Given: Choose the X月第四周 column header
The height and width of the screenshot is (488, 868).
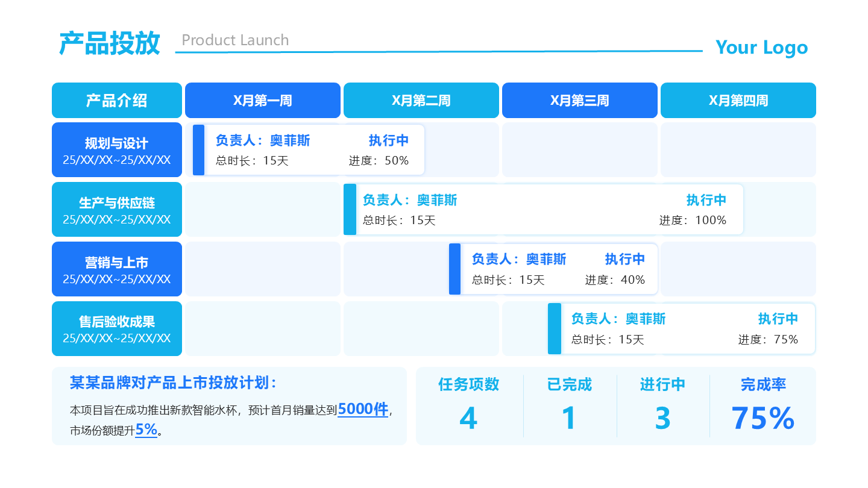Looking at the screenshot, I should 738,101.
